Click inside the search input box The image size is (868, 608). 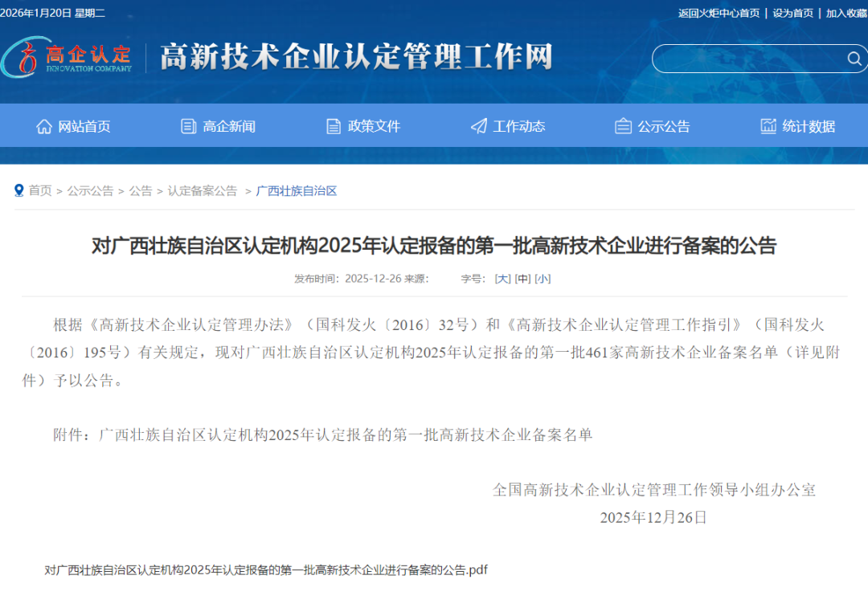pyautogui.click(x=747, y=59)
